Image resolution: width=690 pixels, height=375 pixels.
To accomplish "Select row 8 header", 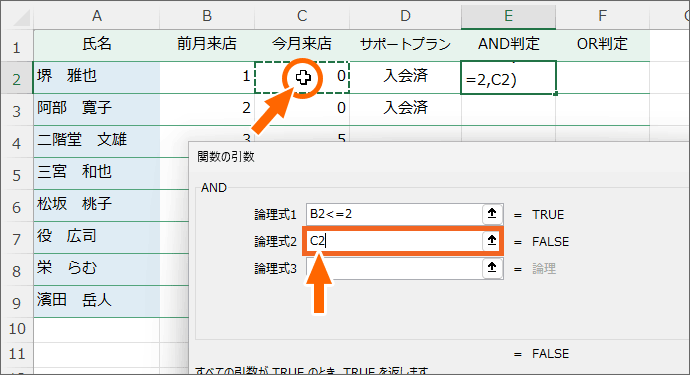I will 17,270.
